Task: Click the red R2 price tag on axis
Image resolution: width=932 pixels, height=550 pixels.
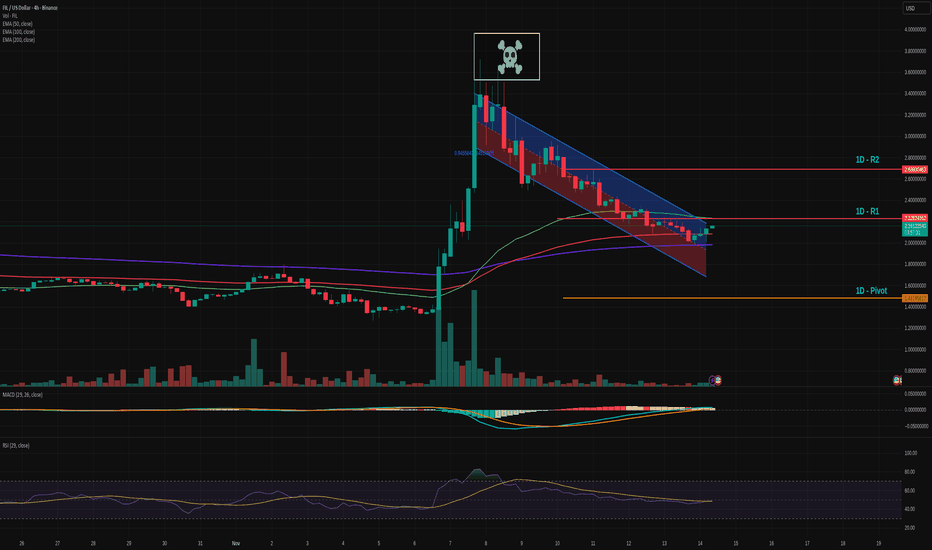Action: point(914,170)
